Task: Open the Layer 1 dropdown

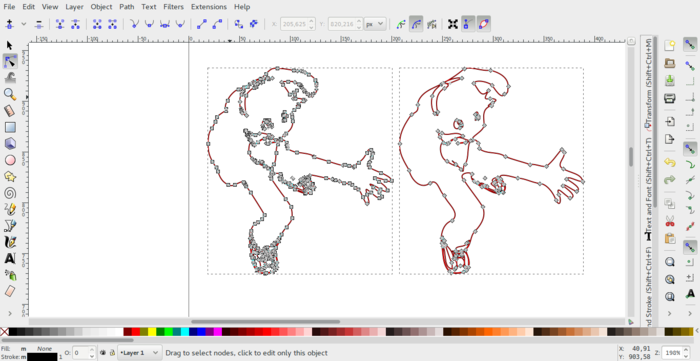Action: click(x=139, y=353)
